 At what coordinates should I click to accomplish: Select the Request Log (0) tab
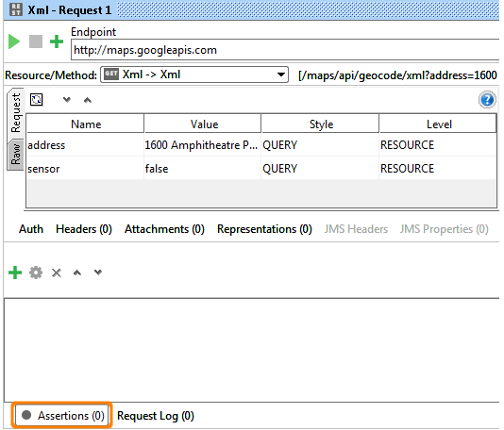coord(156,416)
